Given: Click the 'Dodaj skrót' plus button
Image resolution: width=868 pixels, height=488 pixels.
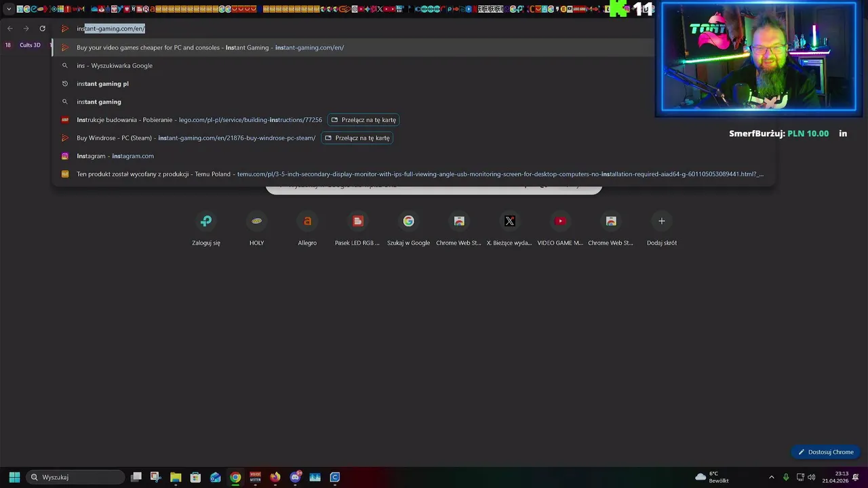Looking at the screenshot, I should (662, 221).
